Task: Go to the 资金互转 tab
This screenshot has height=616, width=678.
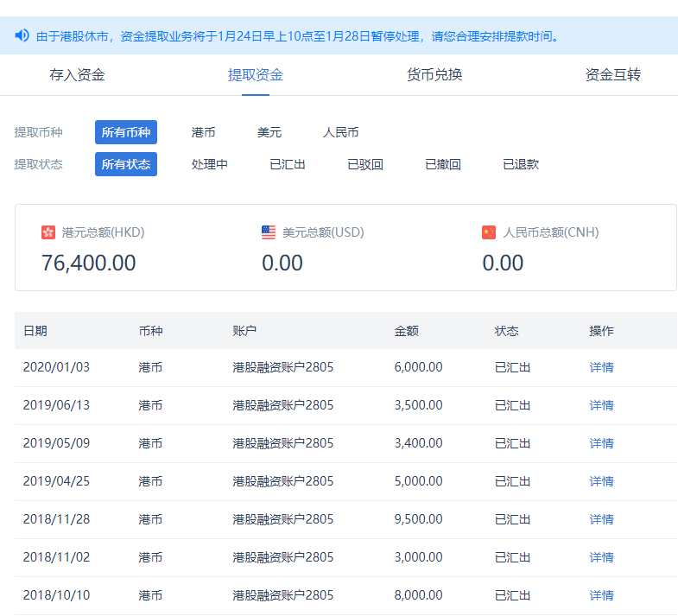Action: [612, 75]
